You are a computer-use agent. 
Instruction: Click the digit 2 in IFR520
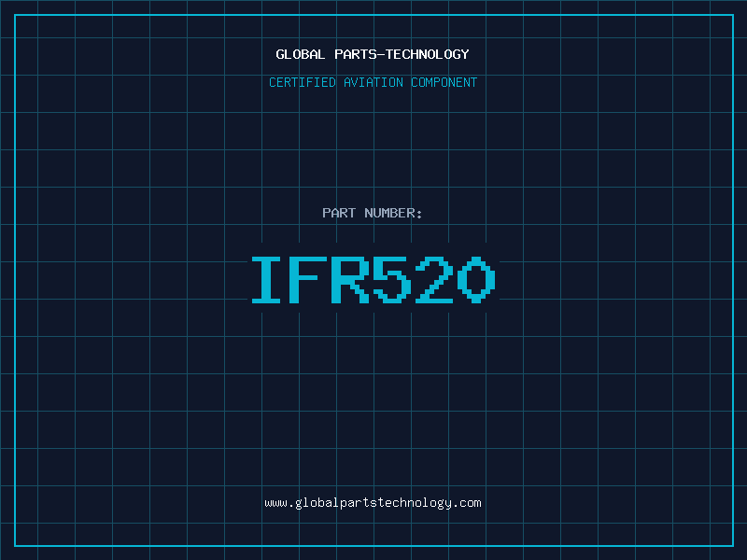(434, 279)
